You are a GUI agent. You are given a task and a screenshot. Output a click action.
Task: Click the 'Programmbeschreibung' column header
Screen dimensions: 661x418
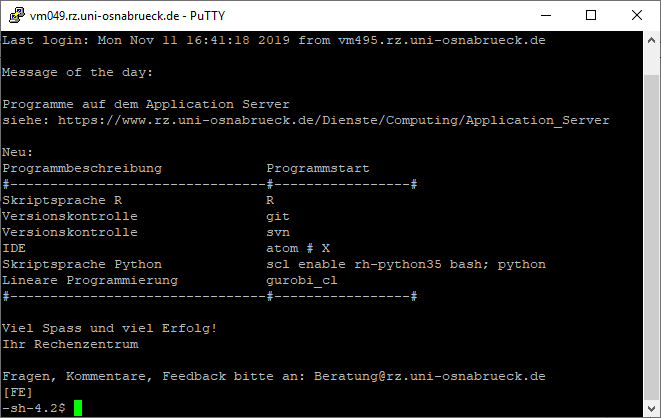(x=82, y=169)
